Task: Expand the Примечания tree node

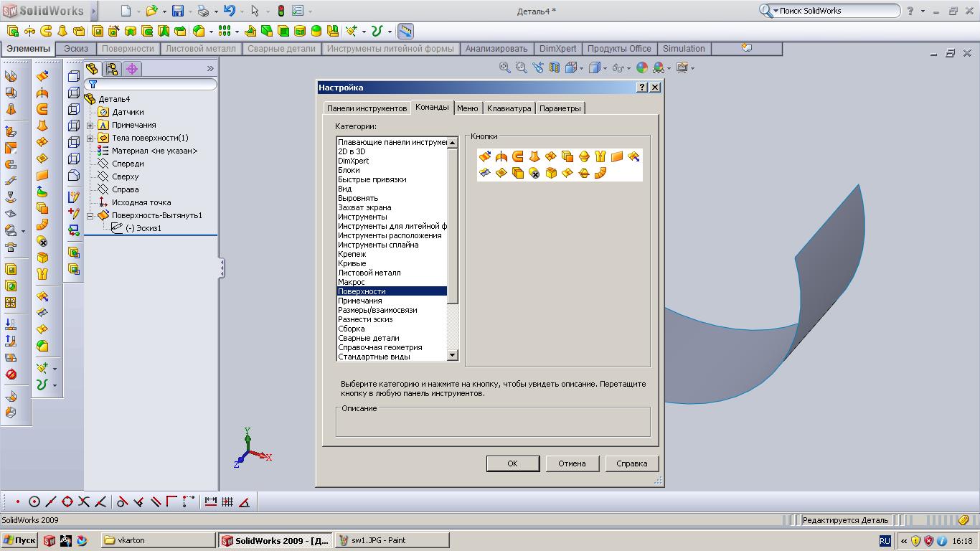Action: tap(90, 125)
